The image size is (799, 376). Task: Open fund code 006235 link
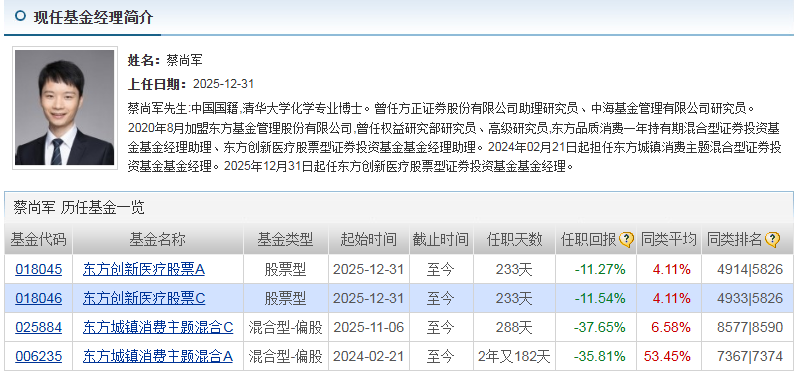(39, 357)
